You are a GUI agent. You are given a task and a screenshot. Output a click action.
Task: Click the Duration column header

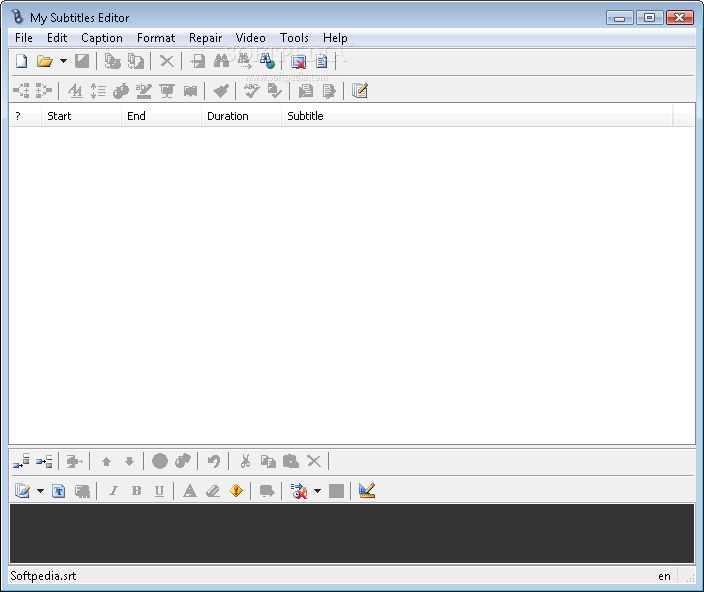pos(241,116)
